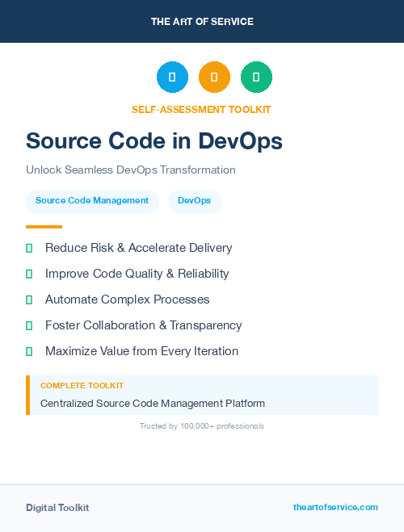Screen dimensions: 404x532
Task: Click the blue circle icon
Action: tap(172, 77)
